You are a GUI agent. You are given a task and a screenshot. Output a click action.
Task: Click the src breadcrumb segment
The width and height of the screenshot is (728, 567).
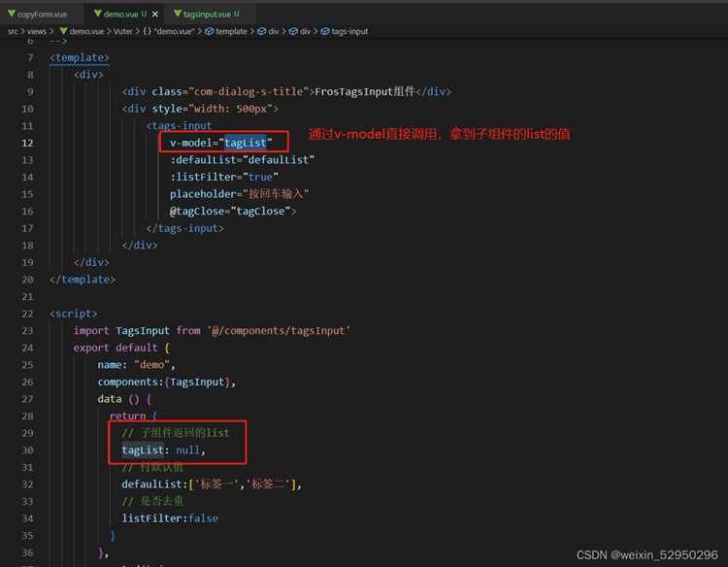pos(13,32)
